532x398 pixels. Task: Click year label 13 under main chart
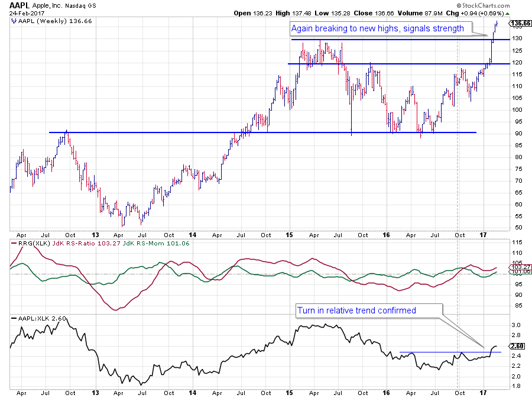[95, 235]
